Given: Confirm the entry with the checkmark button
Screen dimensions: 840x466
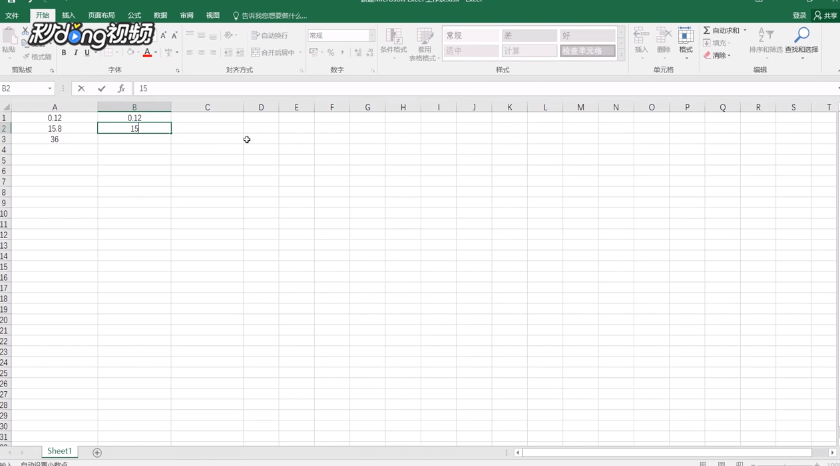Looking at the screenshot, I should coord(101,88).
